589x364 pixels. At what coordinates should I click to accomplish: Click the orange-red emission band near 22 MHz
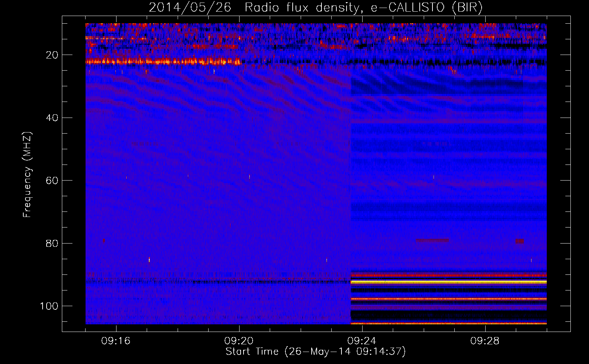coord(163,61)
